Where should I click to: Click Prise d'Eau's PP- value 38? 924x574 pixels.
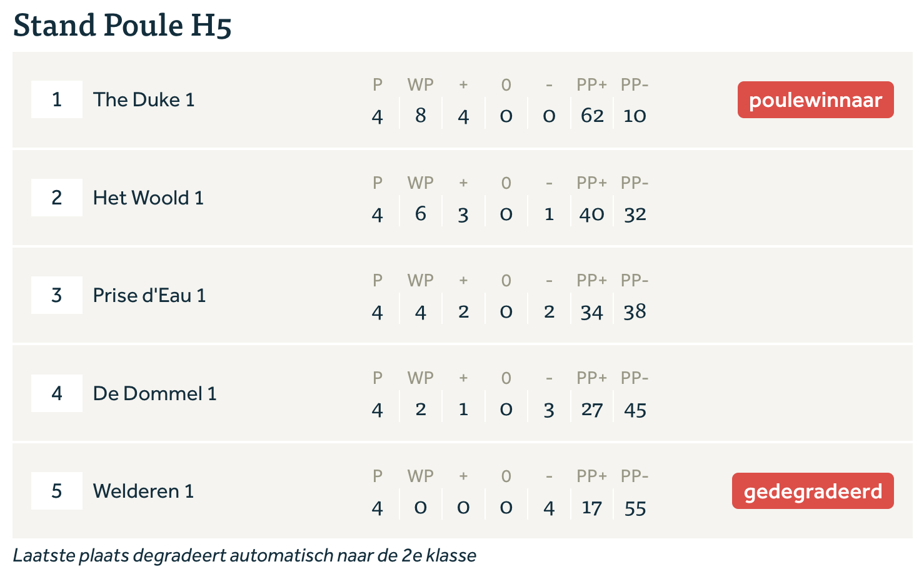[635, 311]
